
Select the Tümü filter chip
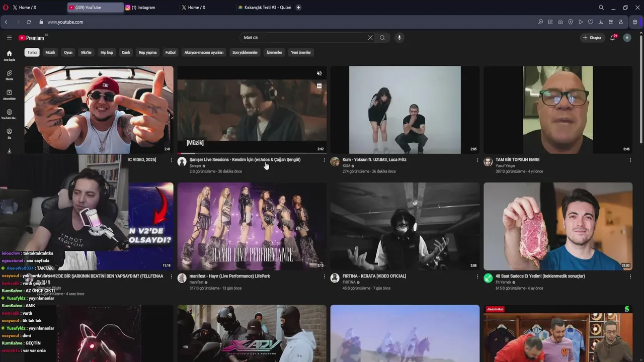32,52
